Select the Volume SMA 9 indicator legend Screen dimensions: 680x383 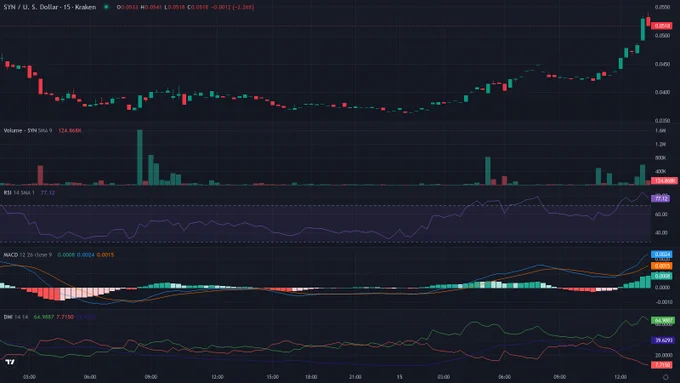tap(28, 131)
